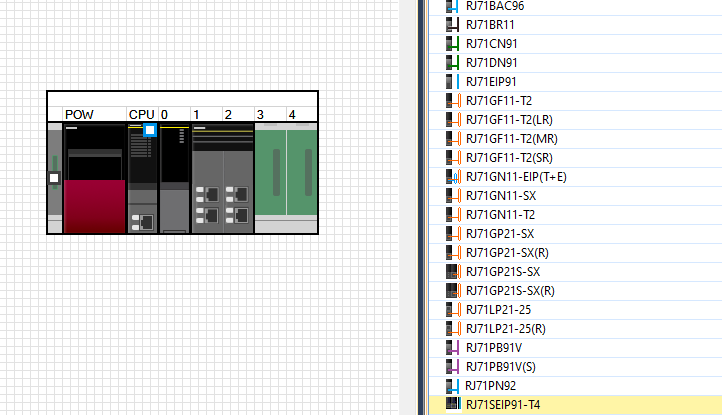The height and width of the screenshot is (415, 722).
Task: Click the RJ71PN92 module icon
Action: pyautogui.click(x=452, y=386)
